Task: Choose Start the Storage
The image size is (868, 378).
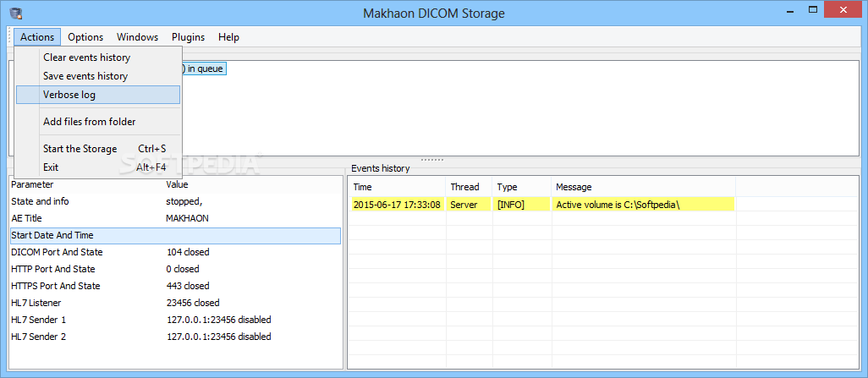Action: [98, 148]
